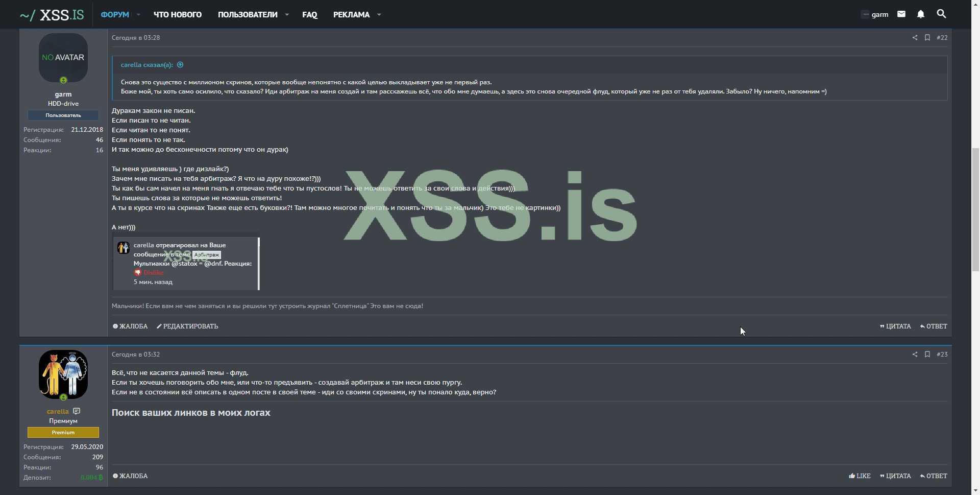Image resolution: width=980 pixels, height=495 pixels.
Task: Click carella's avatar image
Action: point(63,374)
